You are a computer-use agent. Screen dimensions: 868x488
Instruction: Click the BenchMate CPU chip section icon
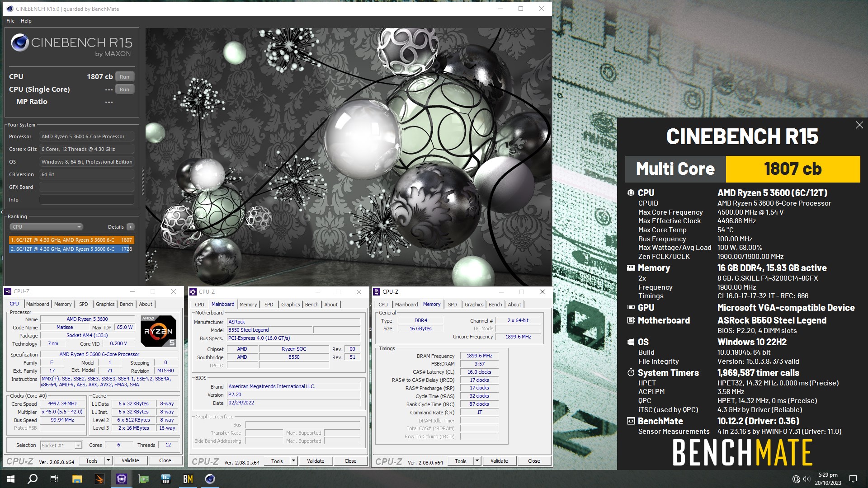(x=631, y=193)
